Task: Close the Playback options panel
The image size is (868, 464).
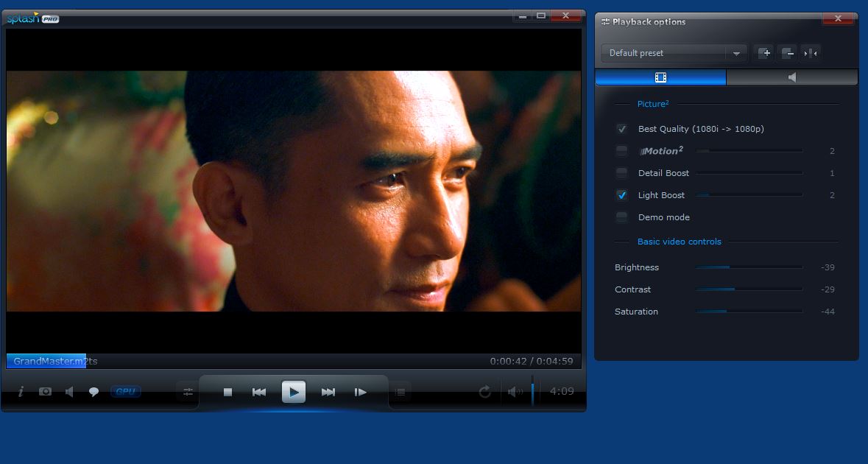Action: 838,19
